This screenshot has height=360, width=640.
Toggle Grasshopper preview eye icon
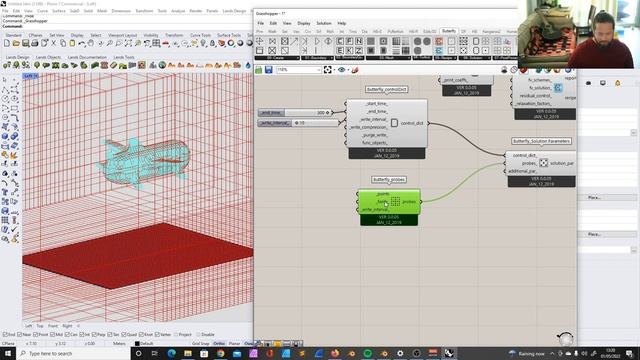pyautogui.click(x=341, y=70)
